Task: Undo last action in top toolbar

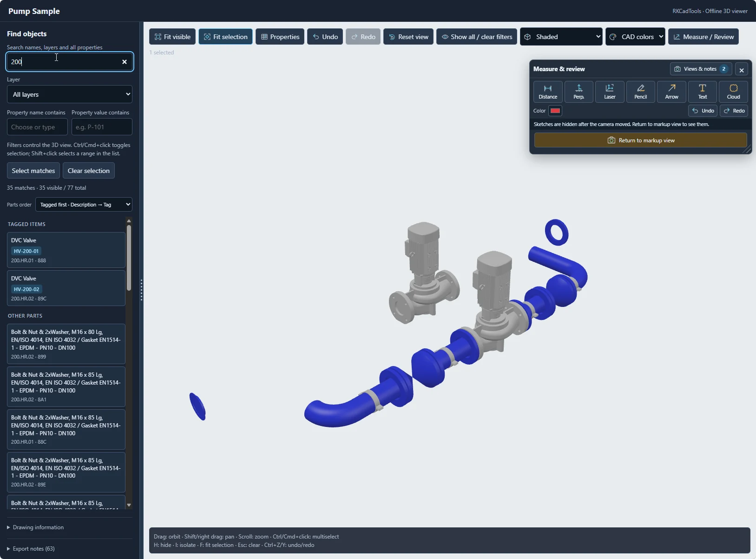Action: [325, 37]
